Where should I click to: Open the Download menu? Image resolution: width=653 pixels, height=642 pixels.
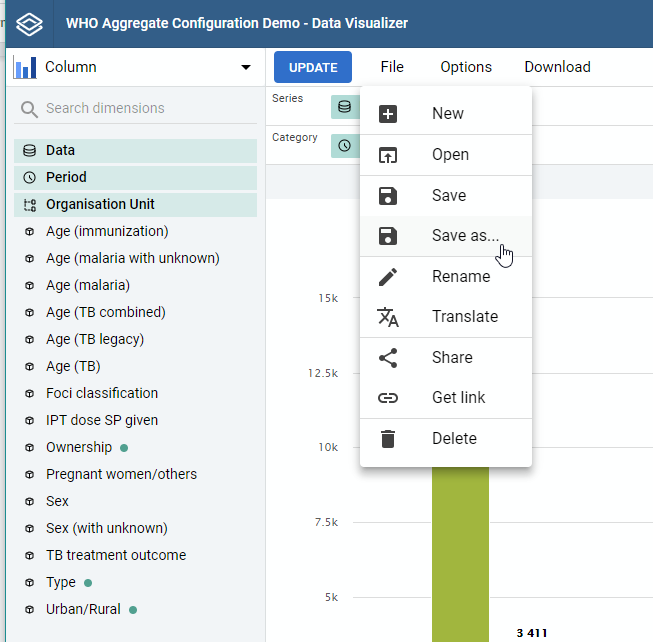pyautogui.click(x=557, y=67)
